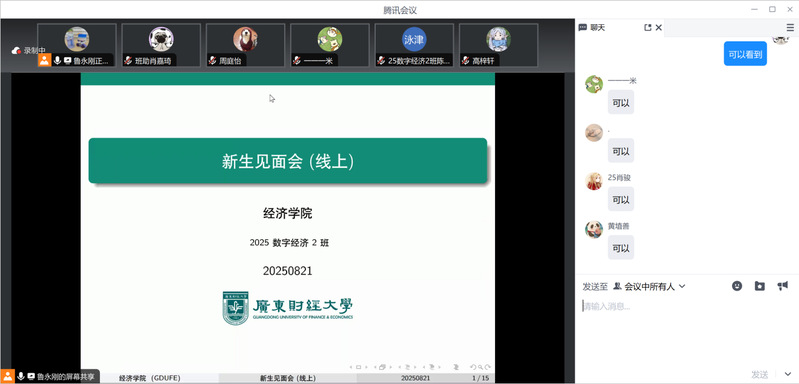Click the megaphone announcement icon
799x384 pixels.
click(x=783, y=286)
